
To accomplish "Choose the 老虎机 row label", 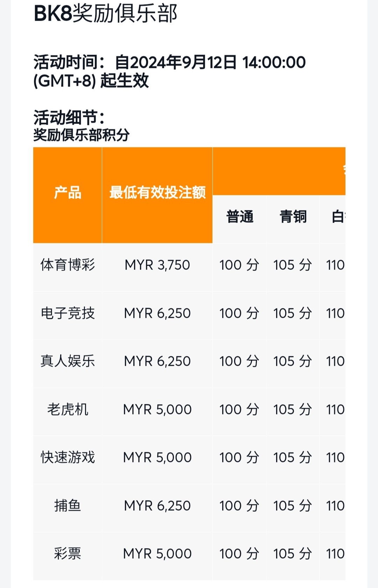I will [68, 409].
